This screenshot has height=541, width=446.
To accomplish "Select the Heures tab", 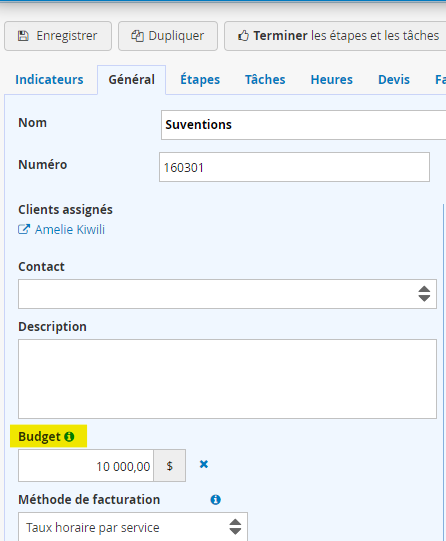I will click(x=332, y=80).
